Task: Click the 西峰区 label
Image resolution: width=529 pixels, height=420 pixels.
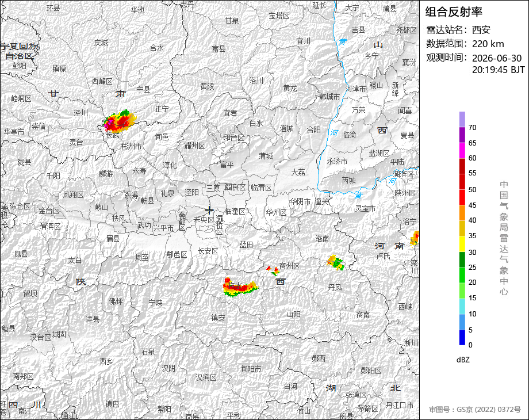Action: (102, 81)
